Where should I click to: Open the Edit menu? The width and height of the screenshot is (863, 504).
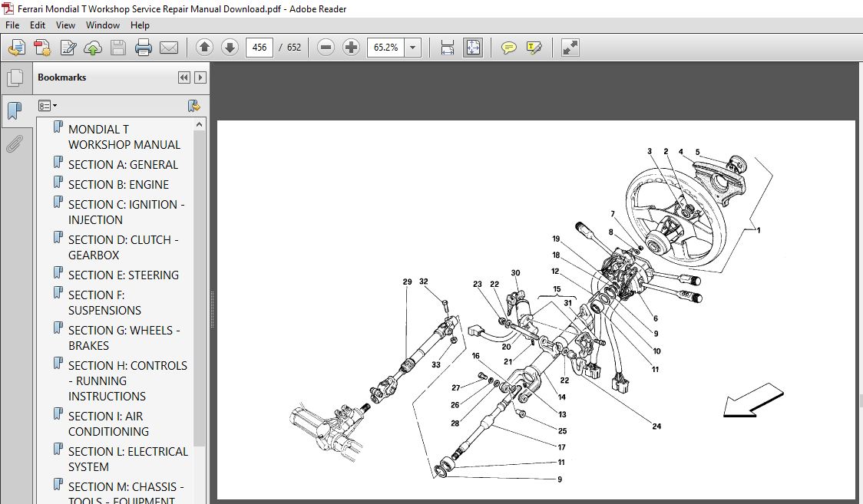(38, 25)
